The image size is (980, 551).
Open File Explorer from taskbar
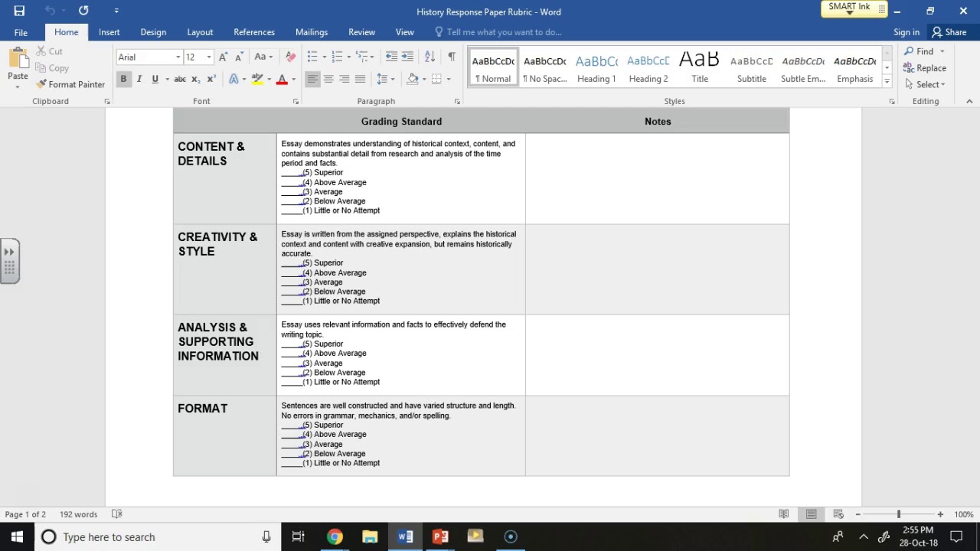[370, 536]
